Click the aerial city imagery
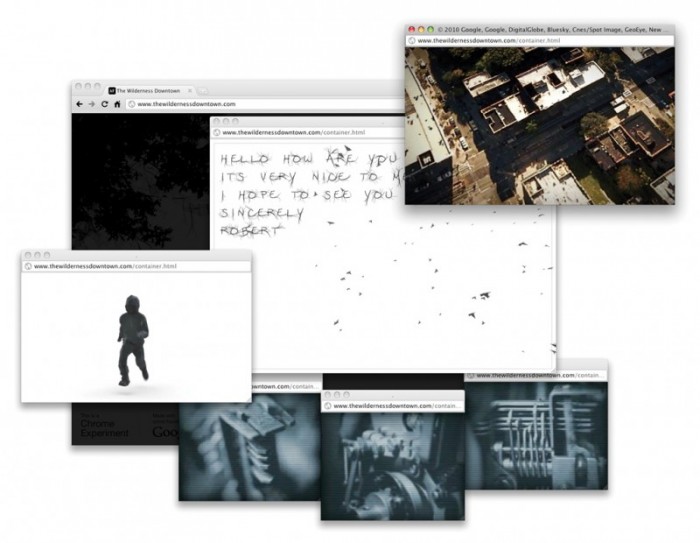The width and height of the screenshot is (700, 543). pyautogui.click(x=540, y=125)
